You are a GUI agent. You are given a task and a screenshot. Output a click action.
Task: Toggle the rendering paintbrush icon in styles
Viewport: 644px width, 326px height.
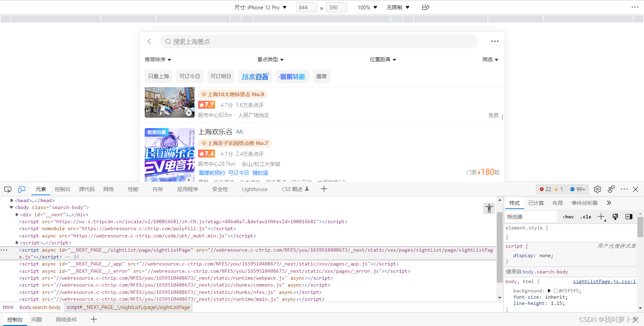[x=615, y=217]
